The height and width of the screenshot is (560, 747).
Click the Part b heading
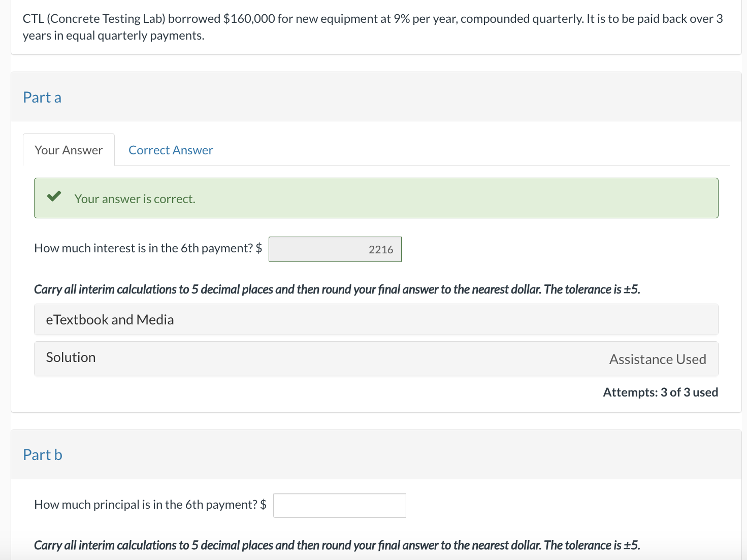pyautogui.click(x=43, y=455)
